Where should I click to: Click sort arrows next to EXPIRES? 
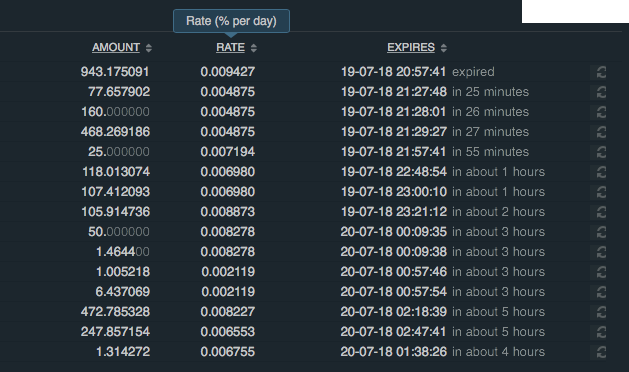point(444,48)
